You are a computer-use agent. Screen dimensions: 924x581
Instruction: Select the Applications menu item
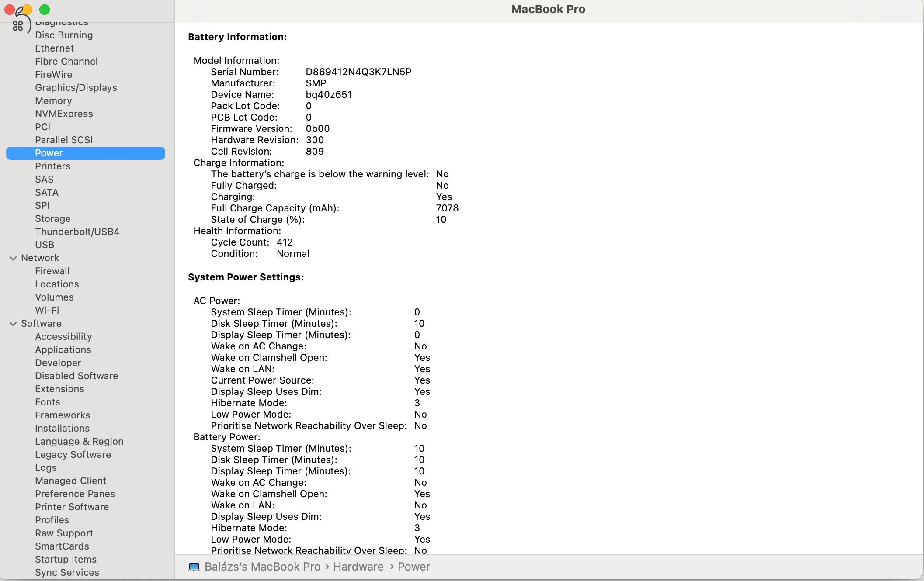[63, 349]
